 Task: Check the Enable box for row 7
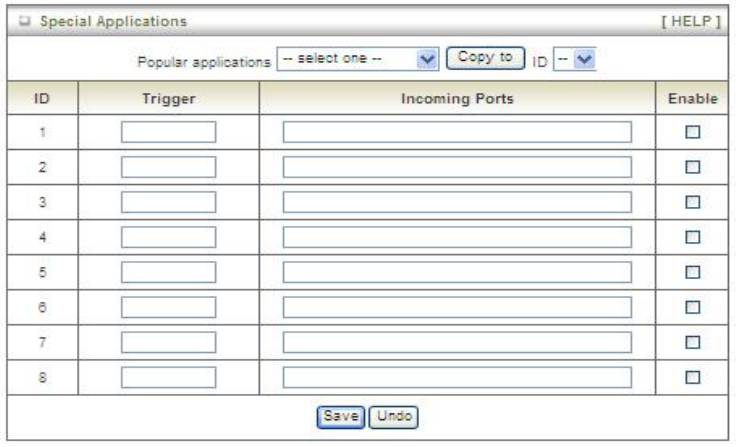pyautogui.click(x=692, y=342)
